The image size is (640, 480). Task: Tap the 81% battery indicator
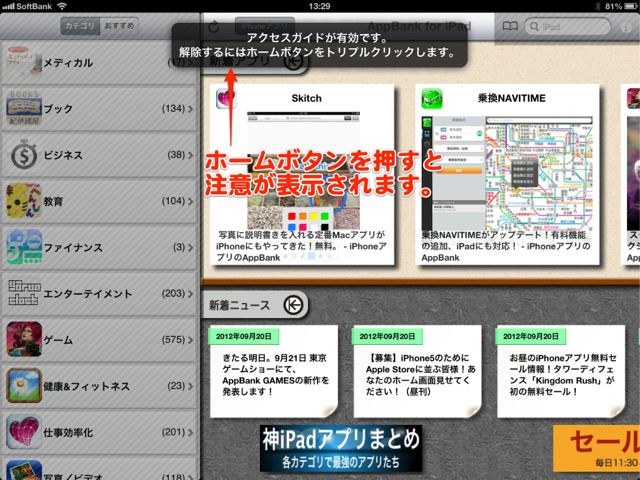[622, 6]
